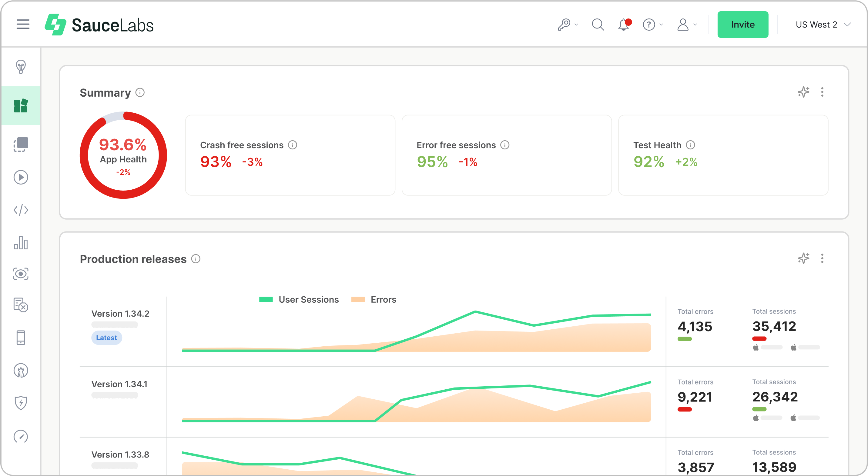Click the green Invite button
The height and width of the screenshot is (476, 868).
click(x=743, y=25)
